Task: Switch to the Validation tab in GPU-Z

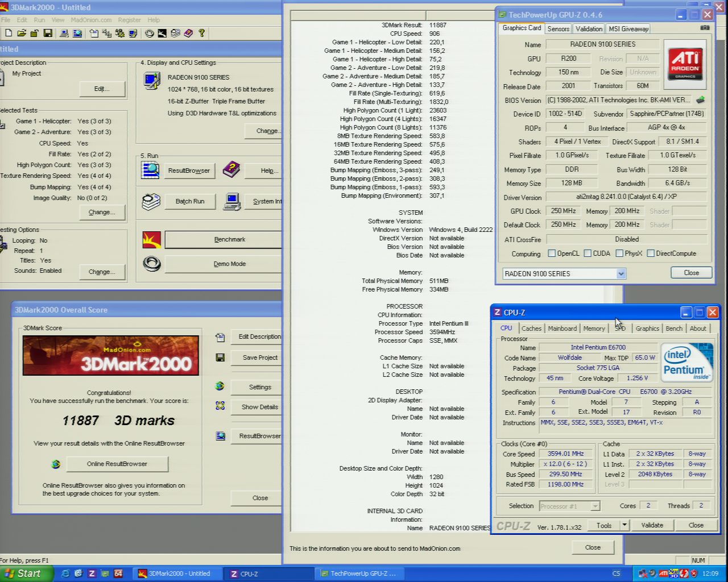Action: point(589,28)
